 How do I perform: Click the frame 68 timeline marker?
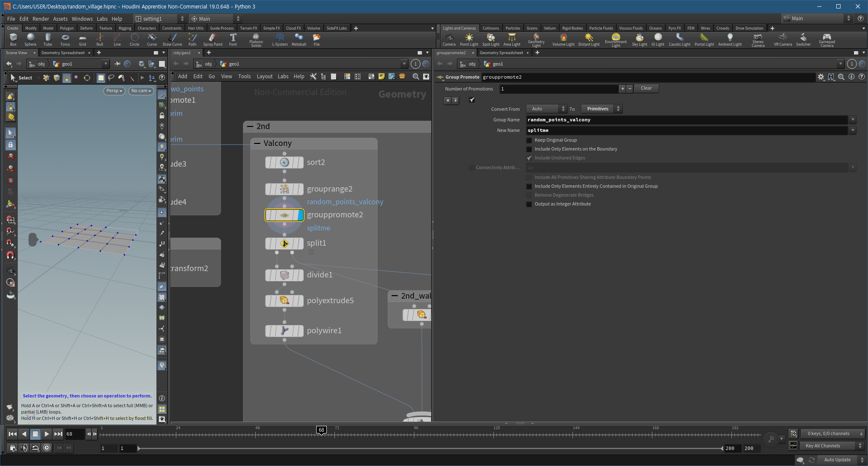pyautogui.click(x=321, y=430)
